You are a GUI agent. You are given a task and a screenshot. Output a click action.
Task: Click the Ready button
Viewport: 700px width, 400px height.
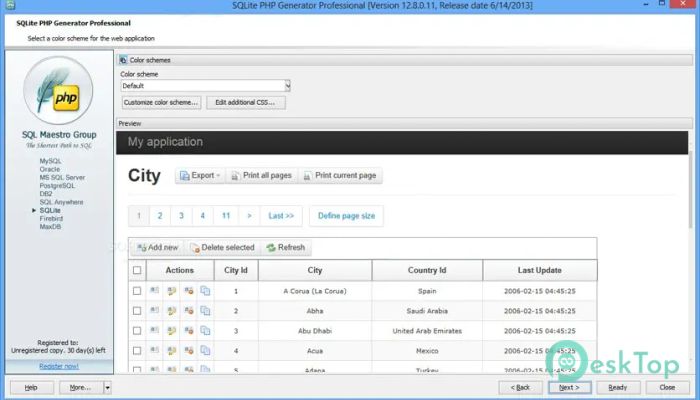[618, 388]
